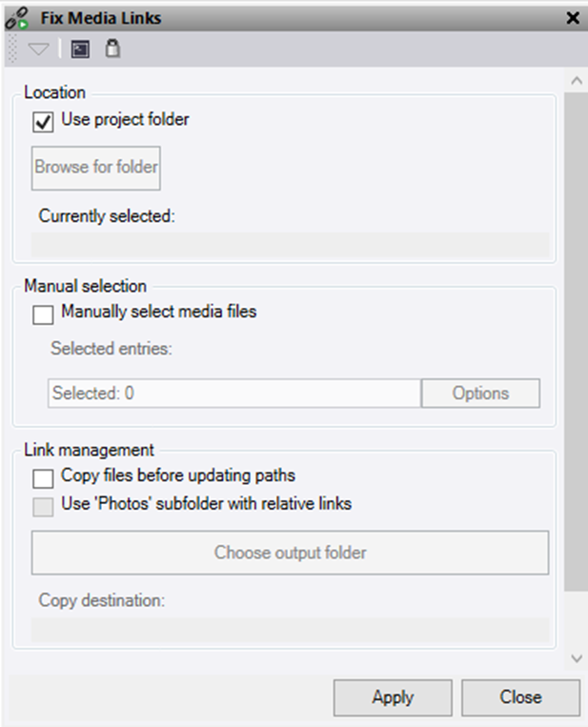Click the scrollbar up arrow
This screenshot has width=588, height=727.
pyautogui.click(x=576, y=81)
